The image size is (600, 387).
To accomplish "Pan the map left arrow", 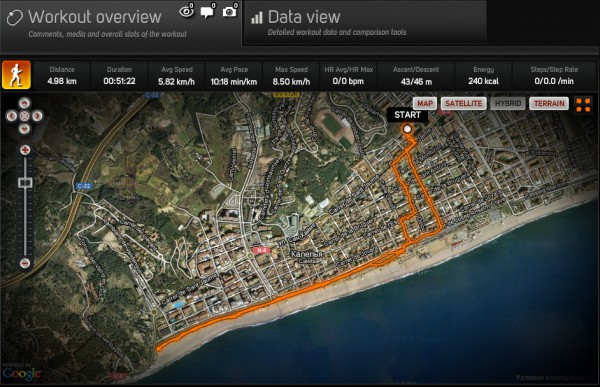I will (x=11, y=116).
